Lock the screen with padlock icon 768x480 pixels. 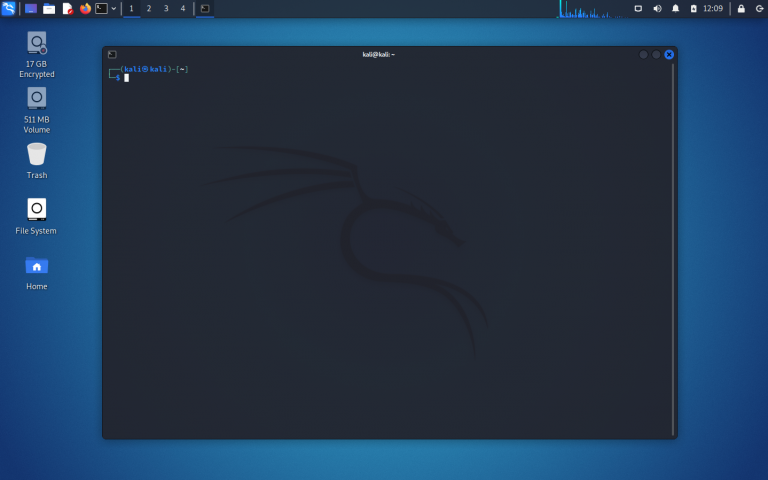pos(741,8)
